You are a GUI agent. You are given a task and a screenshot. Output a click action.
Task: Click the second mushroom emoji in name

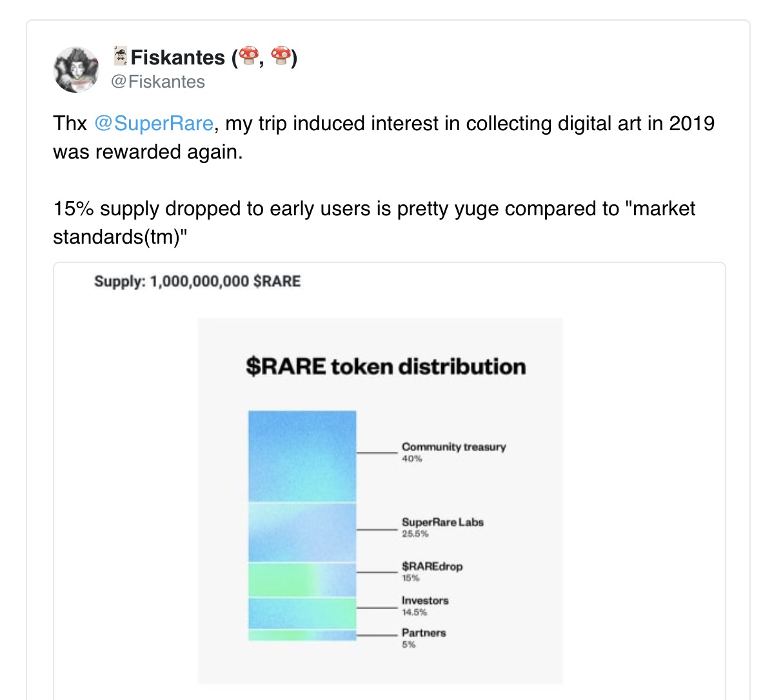(281, 57)
